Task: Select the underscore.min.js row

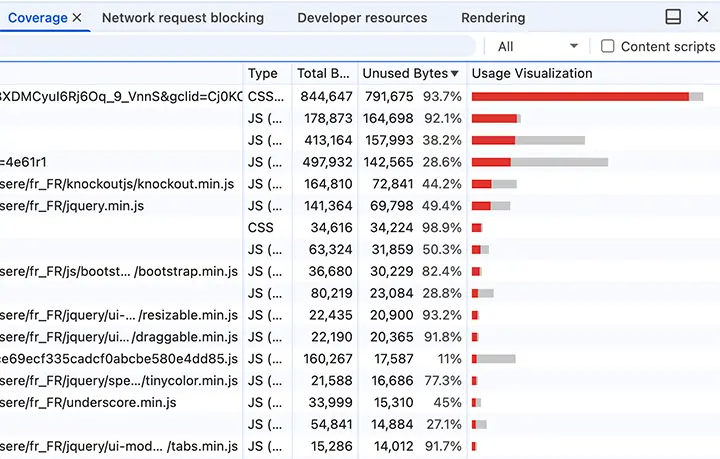Action: pos(360,403)
